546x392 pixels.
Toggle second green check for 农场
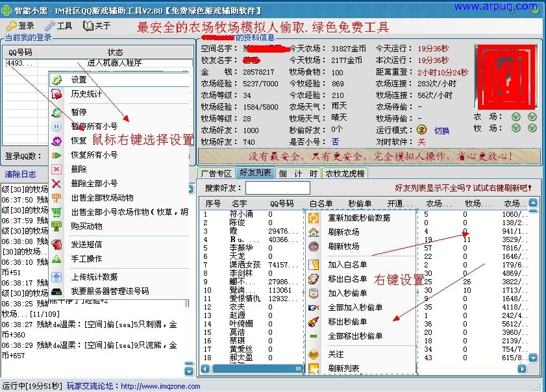point(532,117)
